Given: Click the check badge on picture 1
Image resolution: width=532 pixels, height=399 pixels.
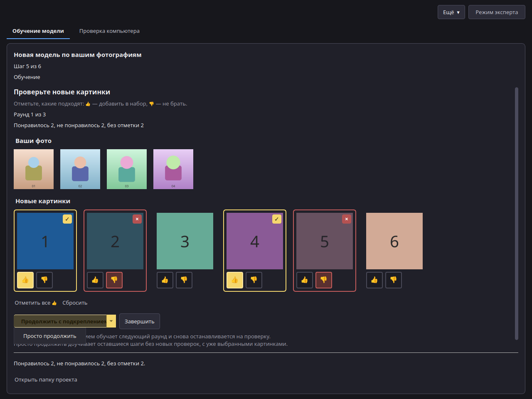Looking at the screenshot, I should [x=67, y=219].
